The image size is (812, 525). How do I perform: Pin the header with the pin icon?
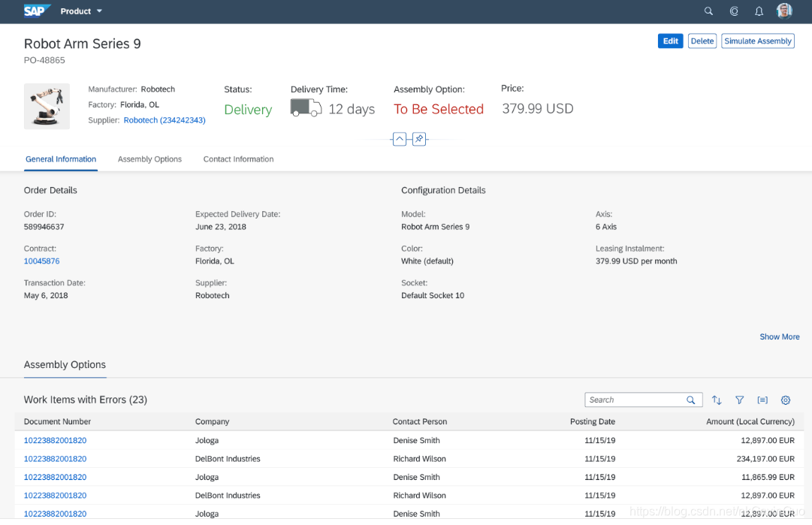tap(419, 139)
